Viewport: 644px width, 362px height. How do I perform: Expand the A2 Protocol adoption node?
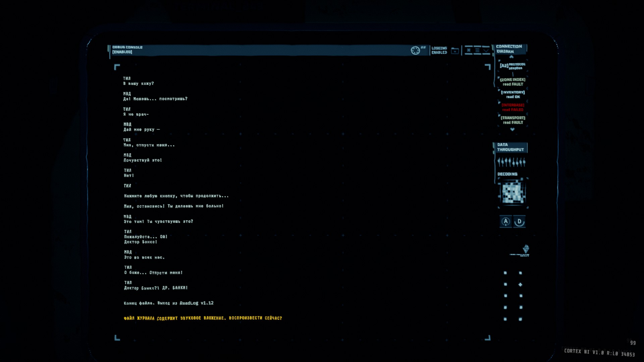coord(513,66)
